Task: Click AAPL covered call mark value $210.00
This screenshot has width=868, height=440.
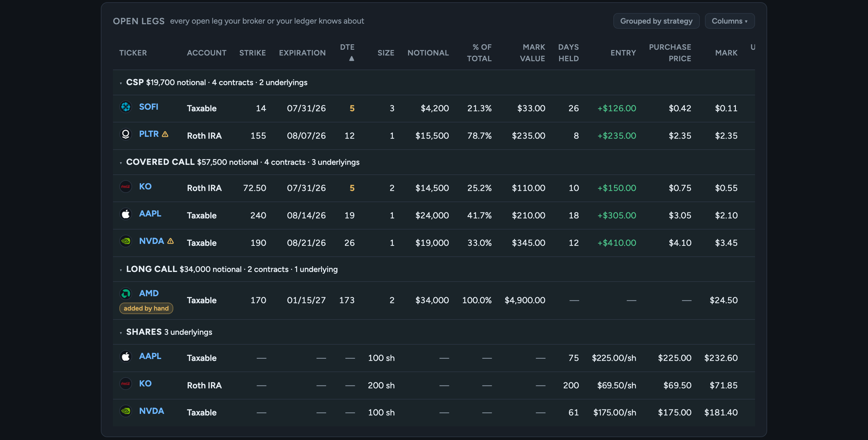Action: click(528, 216)
